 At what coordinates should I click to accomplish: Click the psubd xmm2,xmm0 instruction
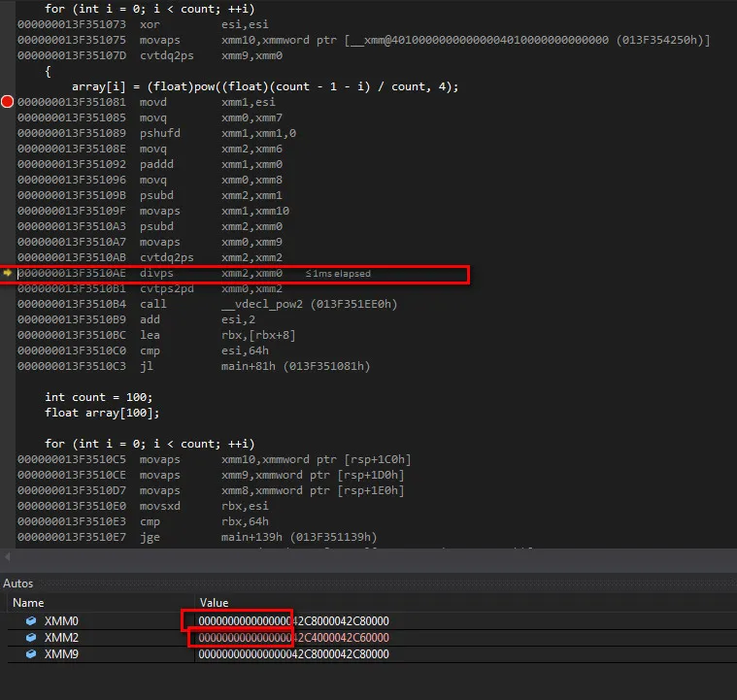pos(150,226)
